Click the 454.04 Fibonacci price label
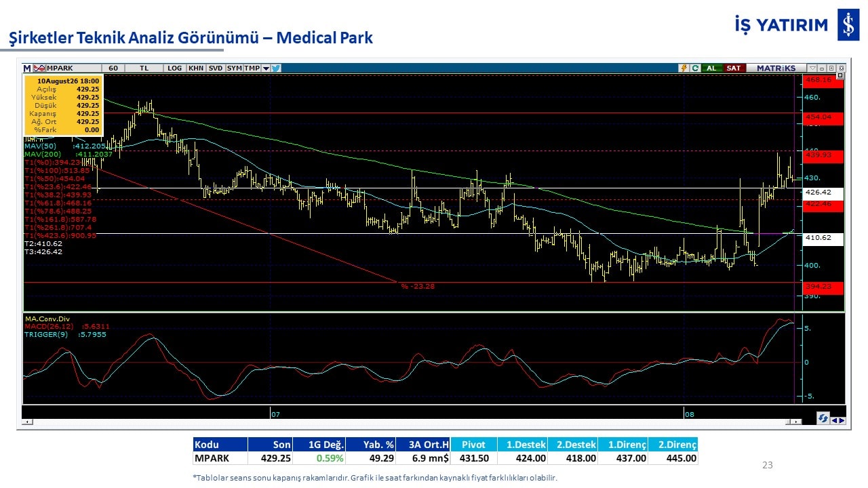Viewport: 868px width, 488px height. click(823, 118)
